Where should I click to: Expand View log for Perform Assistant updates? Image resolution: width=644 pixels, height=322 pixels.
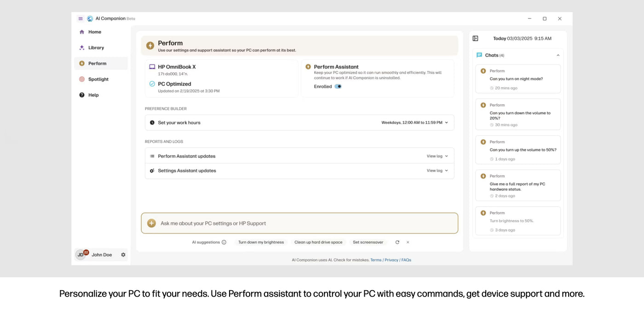point(437,156)
